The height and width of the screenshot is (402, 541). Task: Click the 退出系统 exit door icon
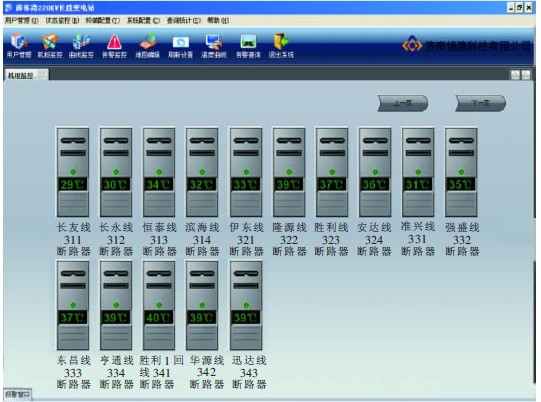pyautogui.click(x=281, y=45)
